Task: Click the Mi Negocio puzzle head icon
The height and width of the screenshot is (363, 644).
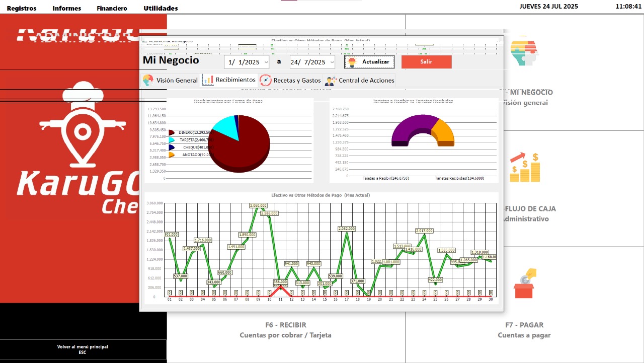Action: pyautogui.click(x=524, y=51)
